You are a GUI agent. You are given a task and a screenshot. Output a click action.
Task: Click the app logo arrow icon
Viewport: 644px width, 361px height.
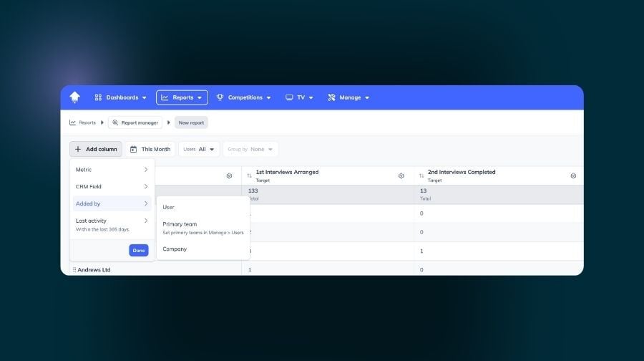[x=75, y=97]
